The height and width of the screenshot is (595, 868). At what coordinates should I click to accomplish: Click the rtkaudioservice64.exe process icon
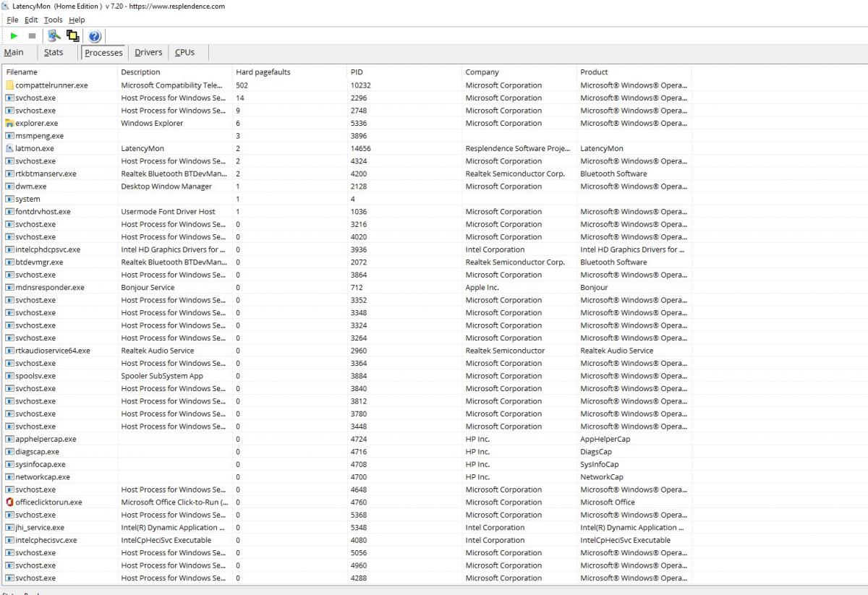[x=9, y=351]
